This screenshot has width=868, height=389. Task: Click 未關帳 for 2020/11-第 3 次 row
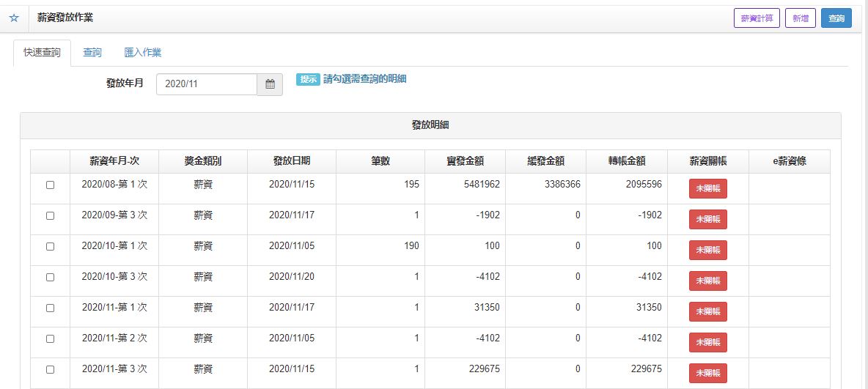point(708,373)
